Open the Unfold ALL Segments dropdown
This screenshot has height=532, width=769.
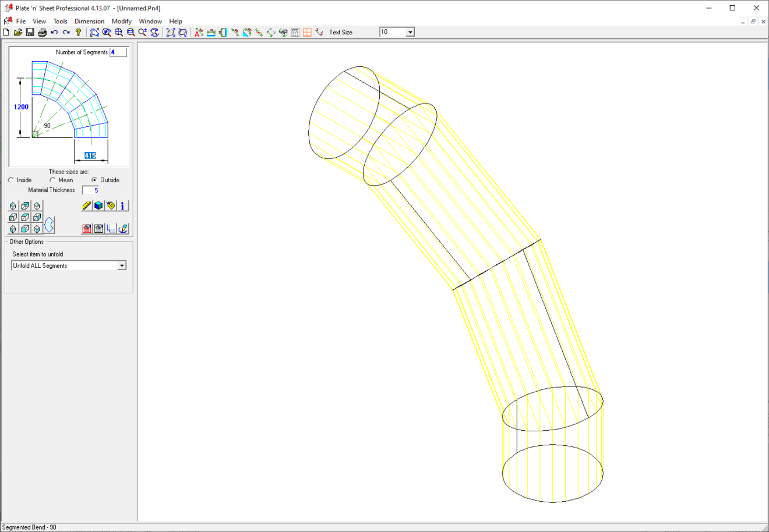122,265
